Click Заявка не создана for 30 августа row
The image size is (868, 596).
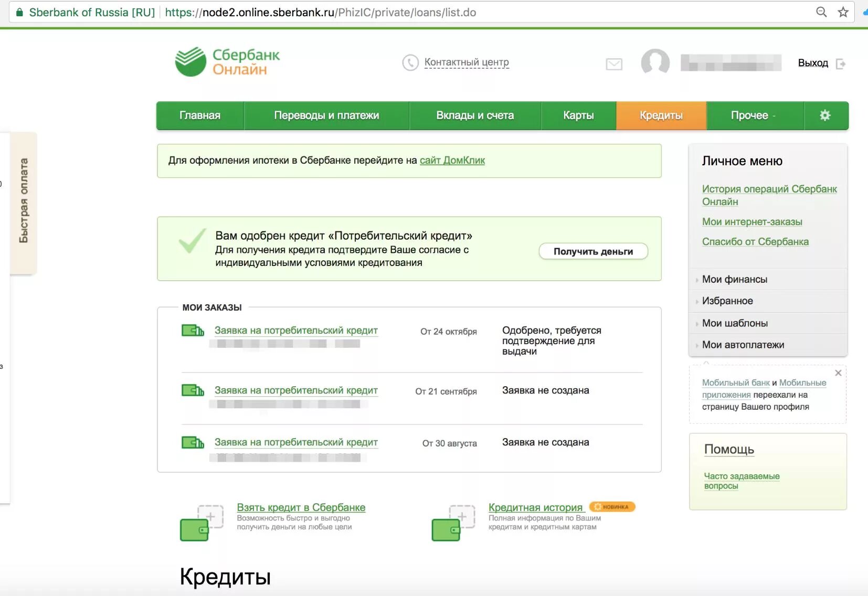point(546,442)
